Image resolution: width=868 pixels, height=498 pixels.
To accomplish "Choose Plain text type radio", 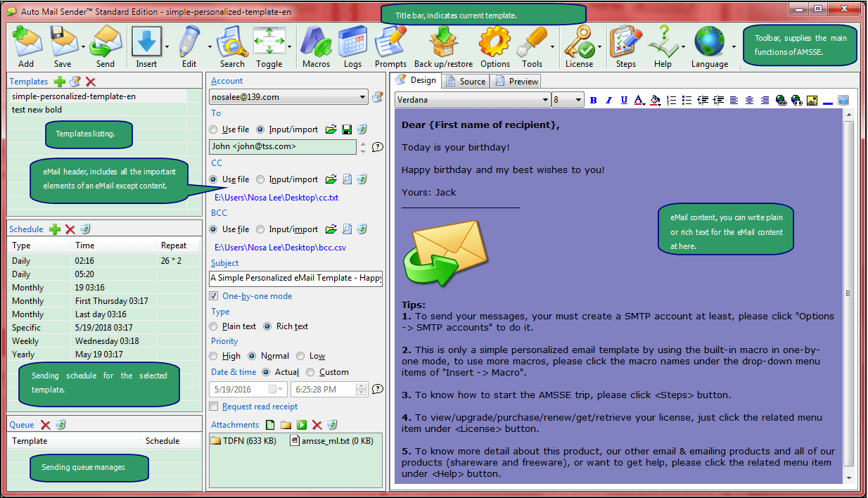I will 213,326.
